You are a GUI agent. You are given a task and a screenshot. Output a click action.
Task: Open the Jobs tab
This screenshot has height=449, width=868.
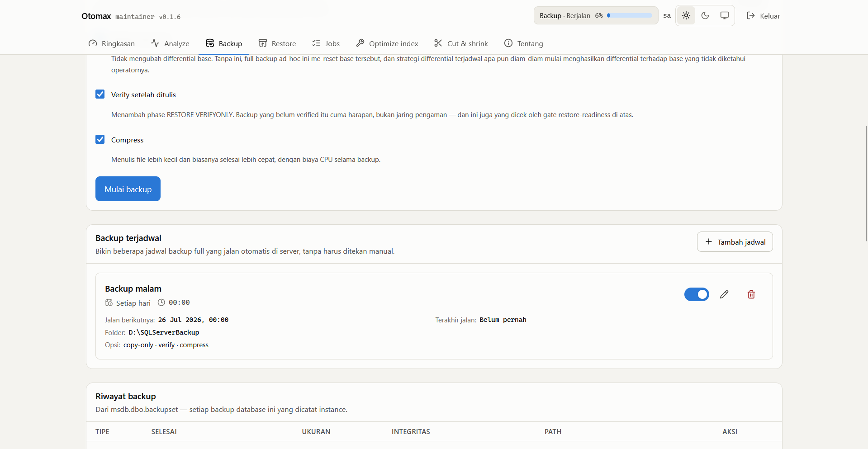click(326, 43)
